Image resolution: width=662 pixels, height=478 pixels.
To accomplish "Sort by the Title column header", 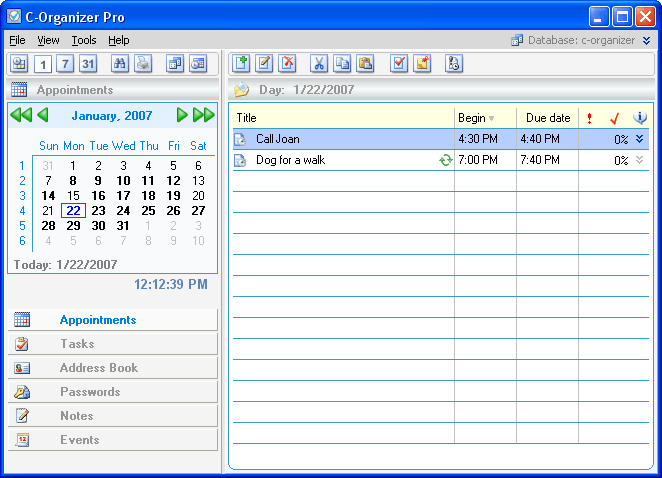I will tap(344, 118).
